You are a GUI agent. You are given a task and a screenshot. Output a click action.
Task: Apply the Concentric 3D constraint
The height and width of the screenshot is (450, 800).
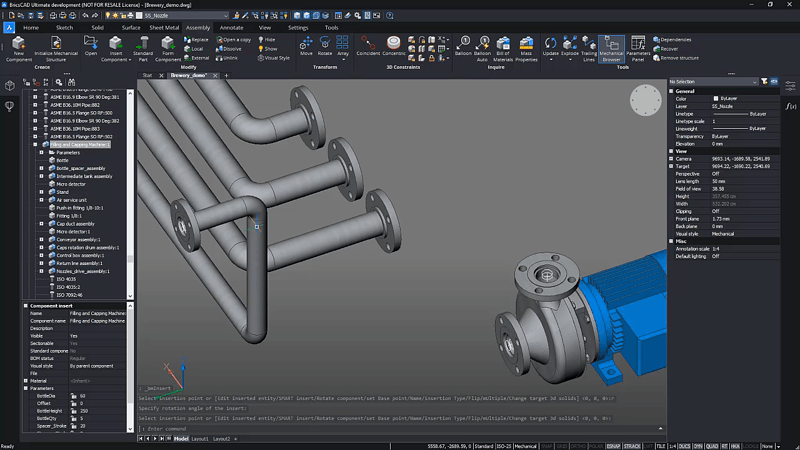tap(393, 46)
